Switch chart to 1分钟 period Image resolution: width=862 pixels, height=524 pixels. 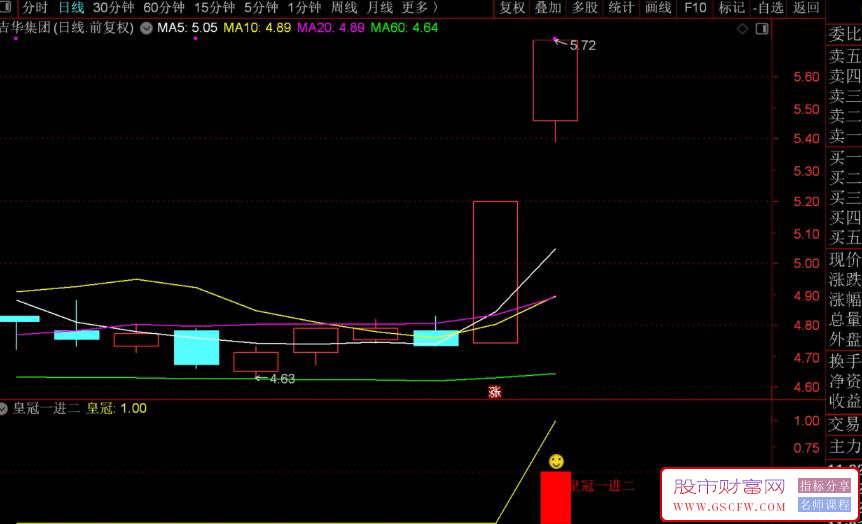[304, 8]
